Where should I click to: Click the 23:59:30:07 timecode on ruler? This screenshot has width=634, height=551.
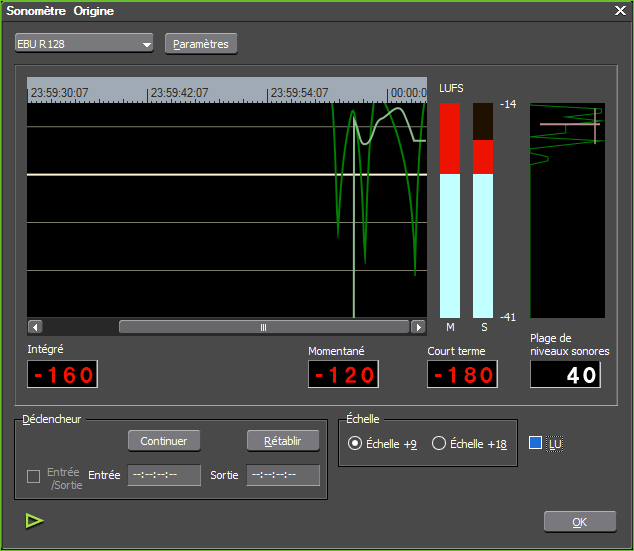pyautogui.click(x=59, y=93)
